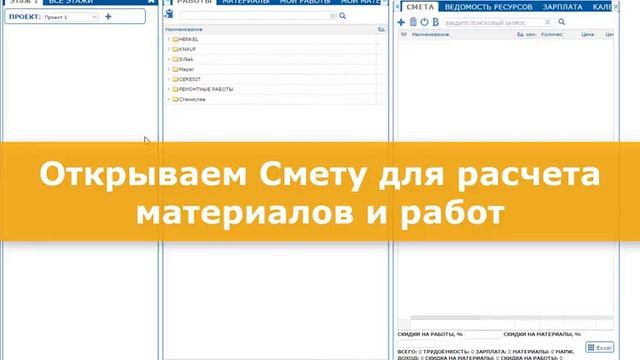
Task: Select the Станислав folder row
Action: [x=274, y=99]
